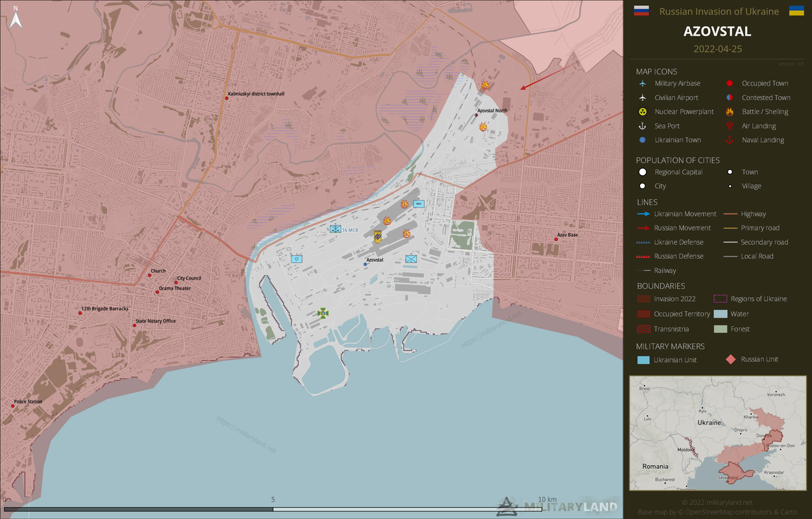Screen dimensions: 812x519
Task: Click the Russian Movement red arrow in legend
Action: 644,228
